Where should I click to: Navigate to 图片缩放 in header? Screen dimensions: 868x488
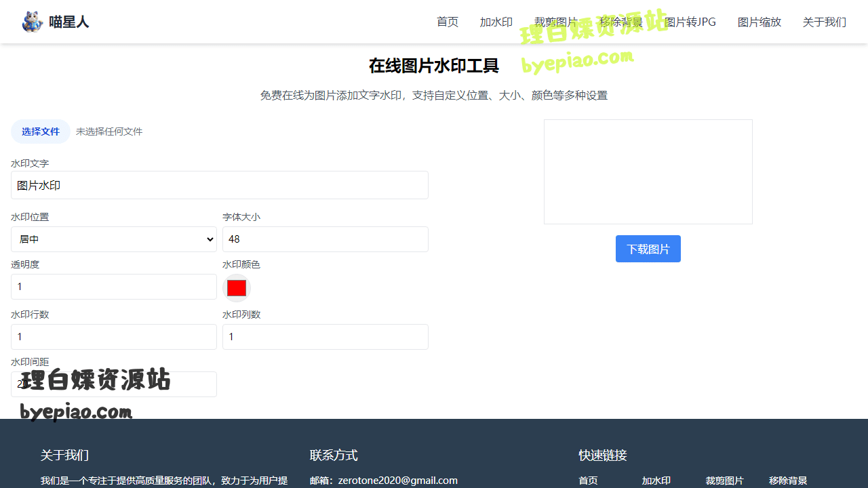(x=759, y=22)
